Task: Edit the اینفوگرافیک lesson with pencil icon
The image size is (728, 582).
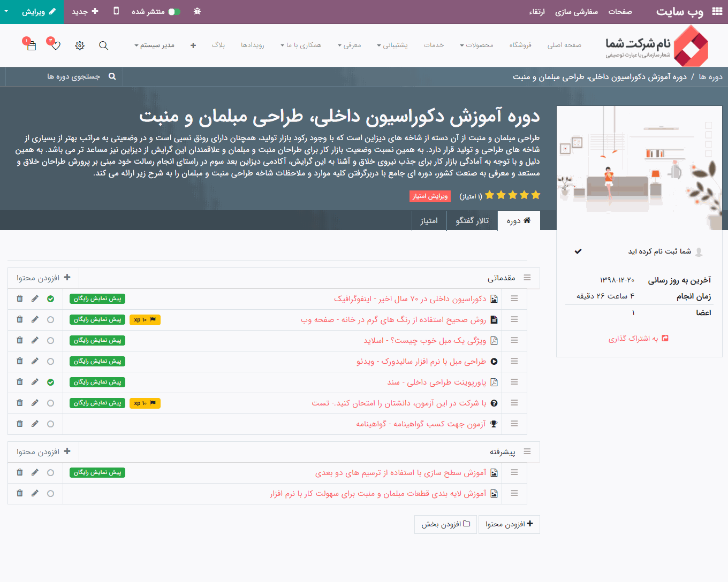Action: (x=35, y=298)
